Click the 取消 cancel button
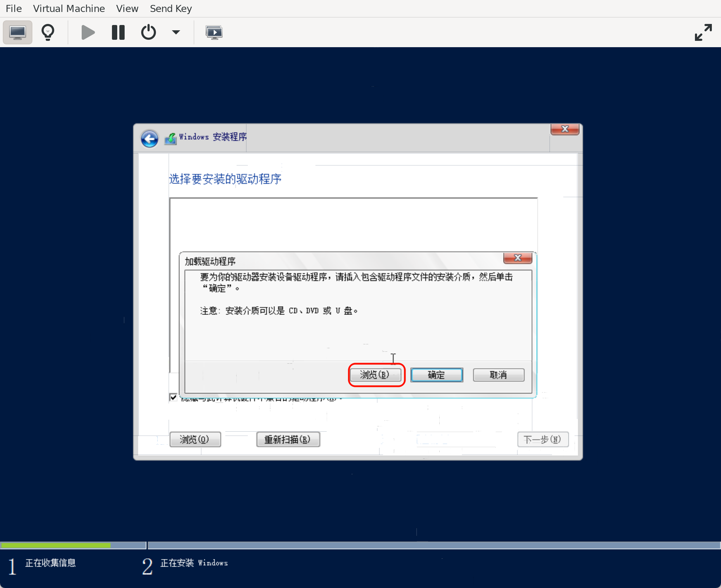This screenshot has width=721, height=588. (498, 375)
